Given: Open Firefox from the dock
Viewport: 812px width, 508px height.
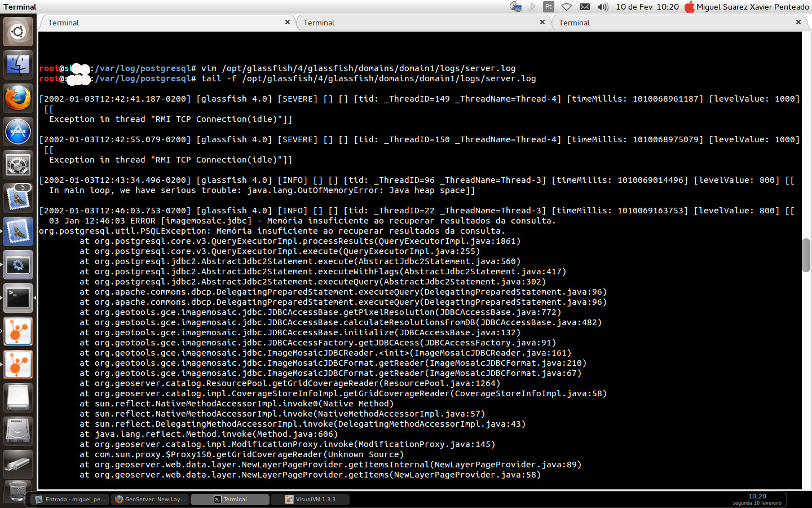Looking at the screenshot, I should point(18,98).
